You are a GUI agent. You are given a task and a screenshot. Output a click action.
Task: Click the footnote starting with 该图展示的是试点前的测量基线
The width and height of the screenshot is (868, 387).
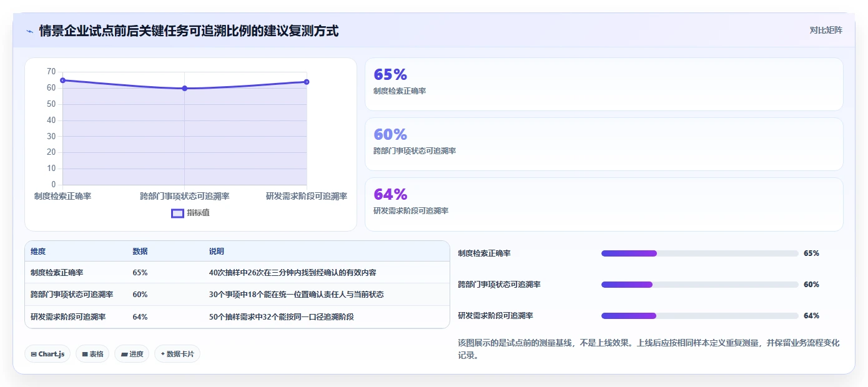[649, 350]
